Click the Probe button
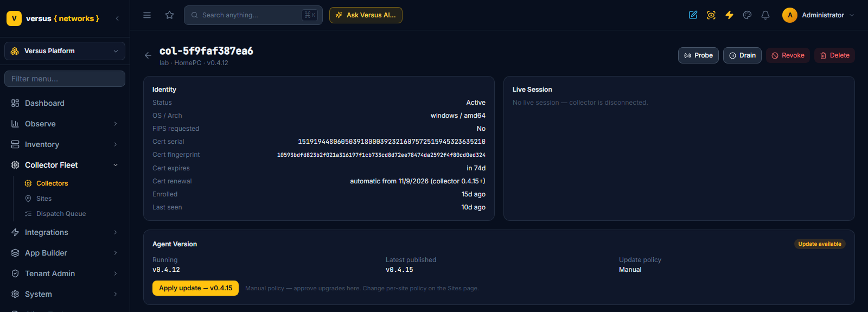 click(698, 55)
